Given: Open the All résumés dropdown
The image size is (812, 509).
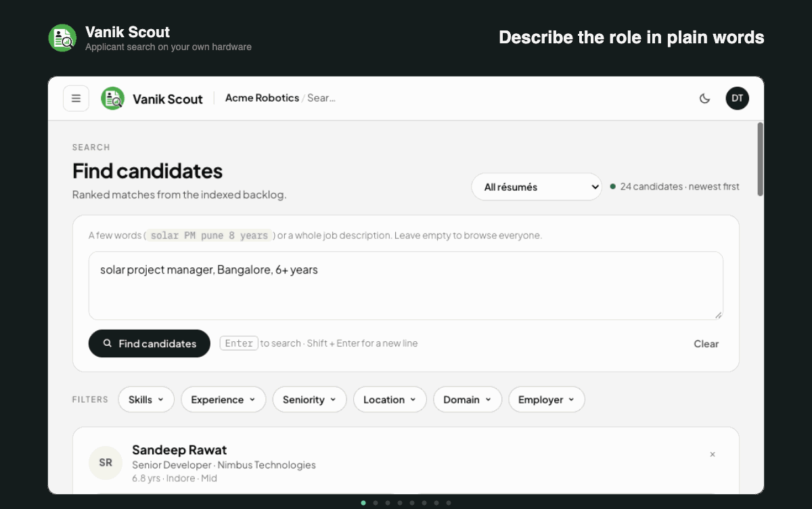Looking at the screenshot, I should [537, 187].
